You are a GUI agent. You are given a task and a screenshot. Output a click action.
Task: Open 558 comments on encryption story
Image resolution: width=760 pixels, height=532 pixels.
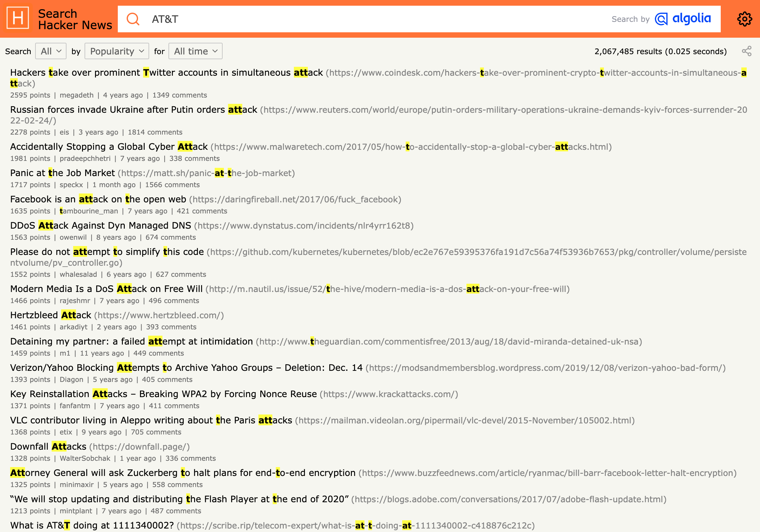(177, 484)
